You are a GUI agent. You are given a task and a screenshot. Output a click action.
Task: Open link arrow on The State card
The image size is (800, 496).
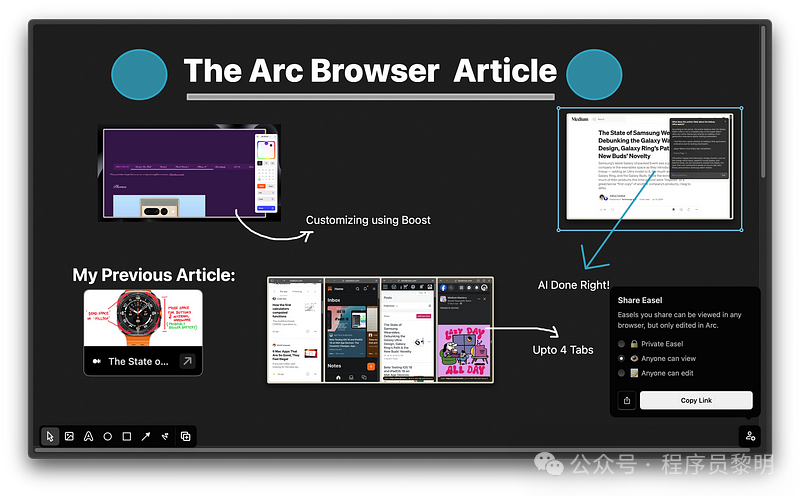click(x=187, y=361)
